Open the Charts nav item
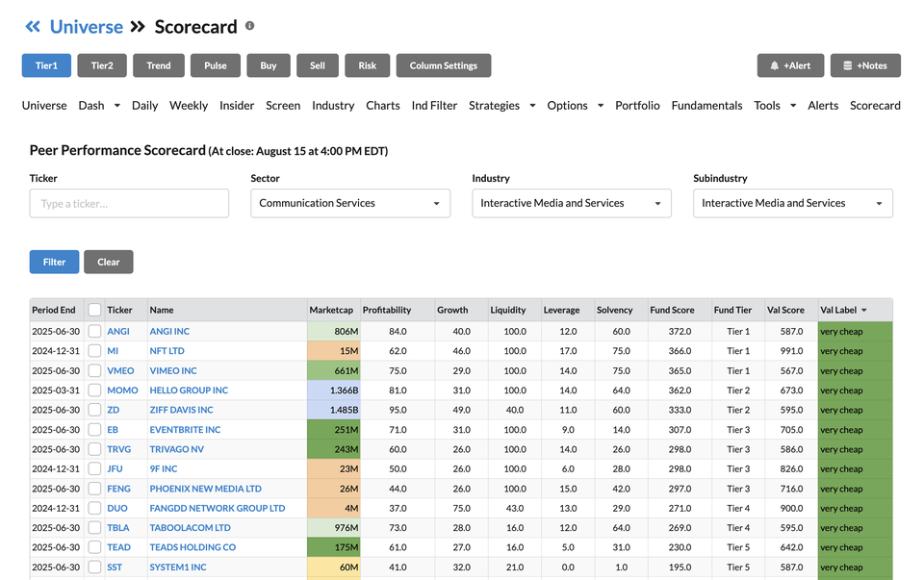924x580 pixels. coord(383,106)
